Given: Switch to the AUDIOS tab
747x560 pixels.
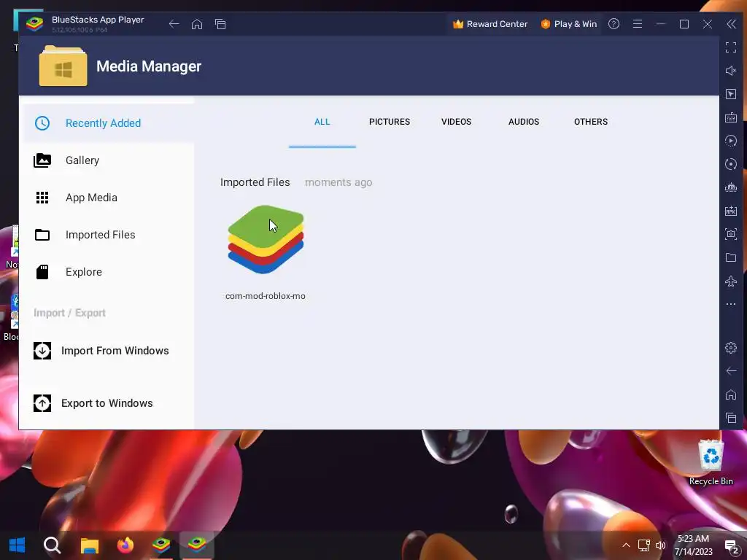Looking at the screenshot, I should [524, 122].
